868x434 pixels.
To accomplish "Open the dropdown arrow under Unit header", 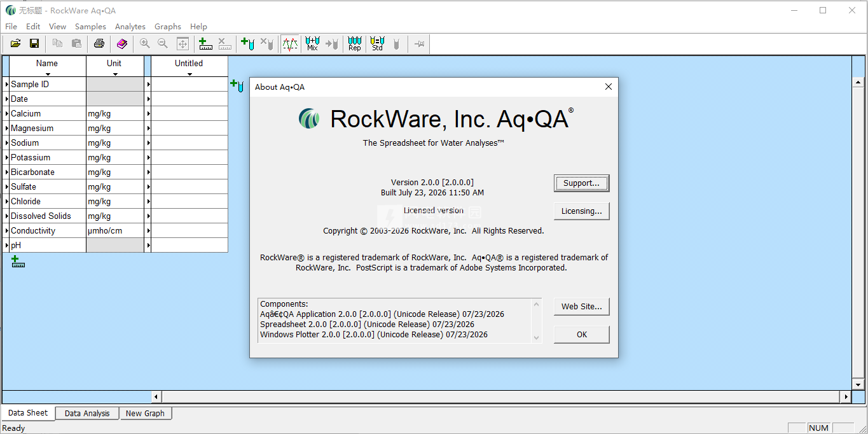I will (115, 74).
